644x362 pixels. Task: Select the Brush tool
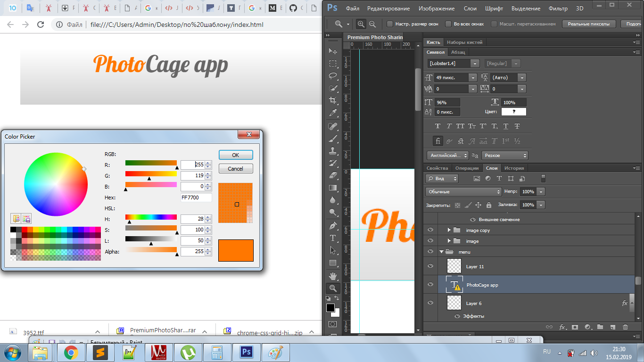point(333,139)
